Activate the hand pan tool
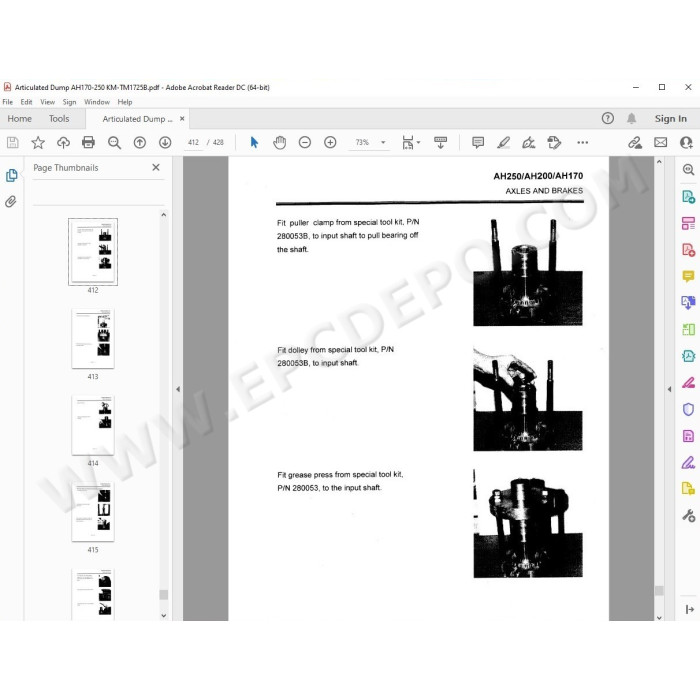Image resolution: width=700 pixels, height=700 pixels. coord(279,142)
